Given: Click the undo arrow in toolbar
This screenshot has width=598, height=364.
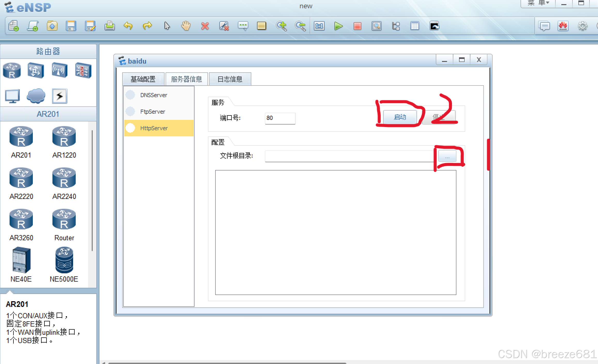Looking at the screenshot, I should (128, 26).
